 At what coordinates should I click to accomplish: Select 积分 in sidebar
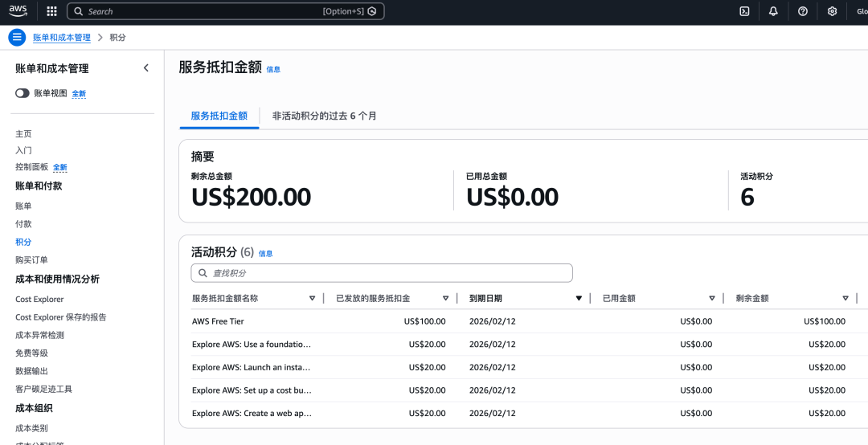pos(24,242)
